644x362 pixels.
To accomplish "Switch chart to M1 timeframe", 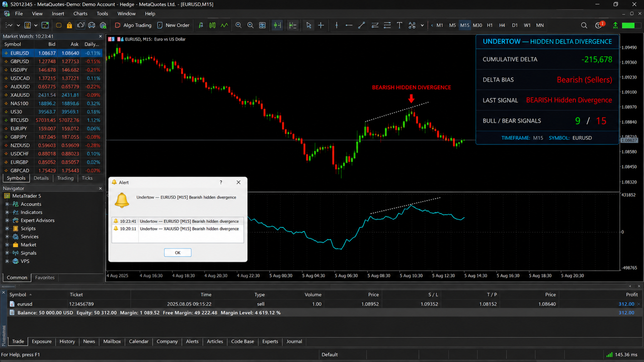I will (440, 25).
